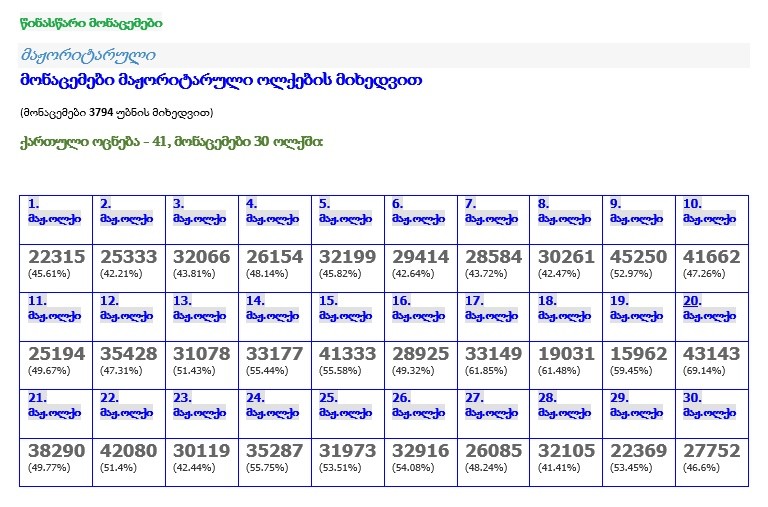Open the 29. მაჟ.ოლქი district link
Screen dimensions: 768x507
(x=636, y=405)
